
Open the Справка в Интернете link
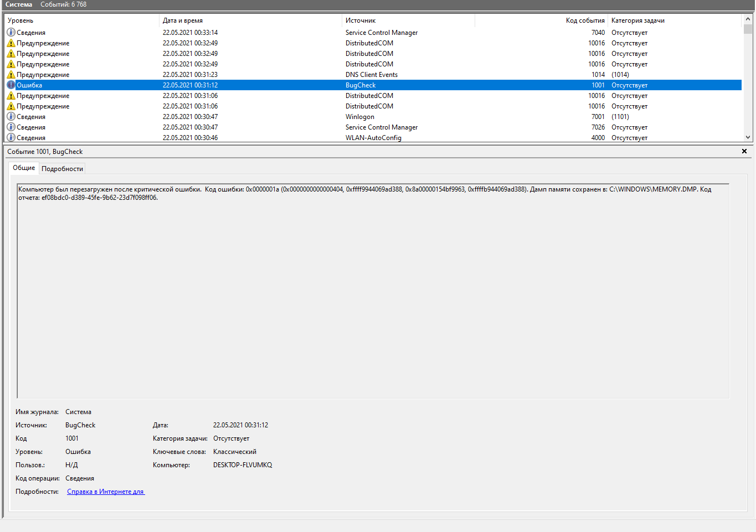coord(106,492)
